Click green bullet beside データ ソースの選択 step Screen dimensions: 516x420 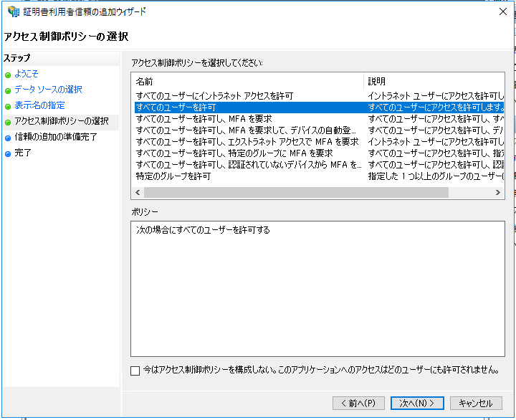click(x=8, y=91)
